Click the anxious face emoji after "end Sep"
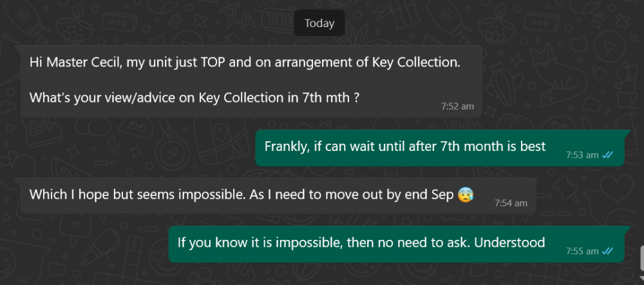 (x=464, y=194)
